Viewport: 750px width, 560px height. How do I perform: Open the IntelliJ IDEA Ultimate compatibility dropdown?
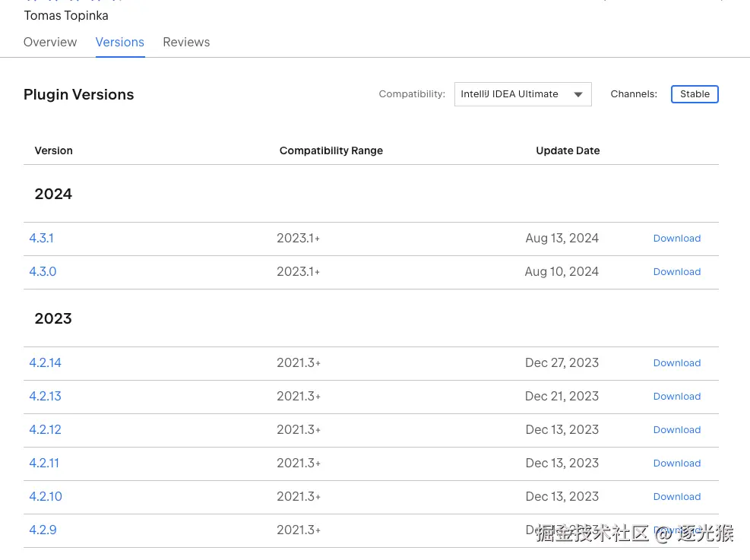(523, 94)
